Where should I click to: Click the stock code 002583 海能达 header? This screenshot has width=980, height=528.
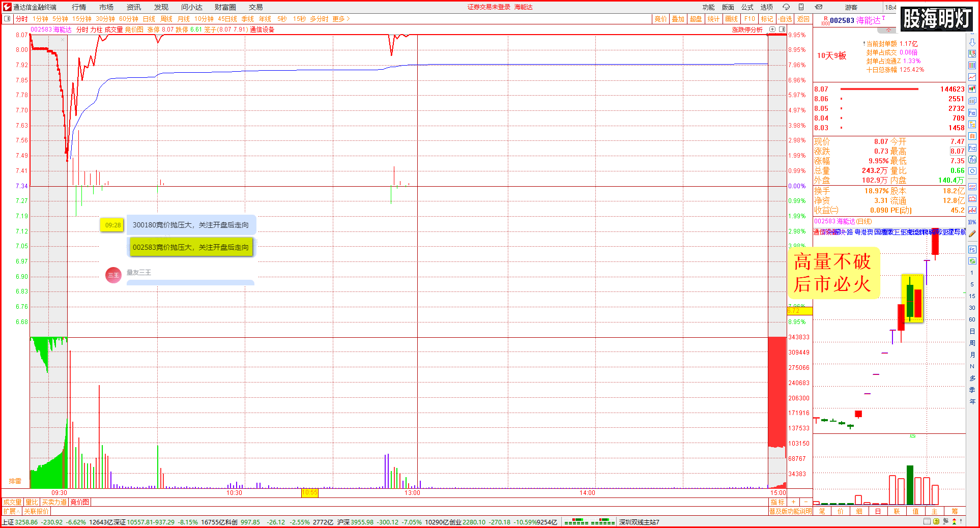[855, 20]
